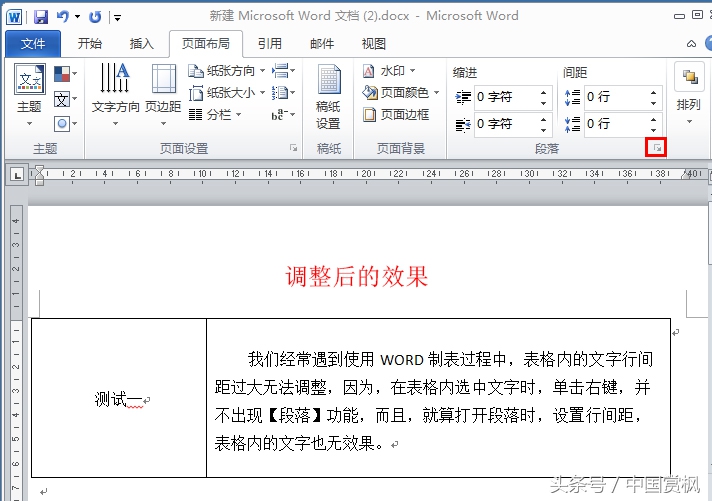Select the 页面布局 tab
Screen dimensions: 712x501
[x=206, y=44]
